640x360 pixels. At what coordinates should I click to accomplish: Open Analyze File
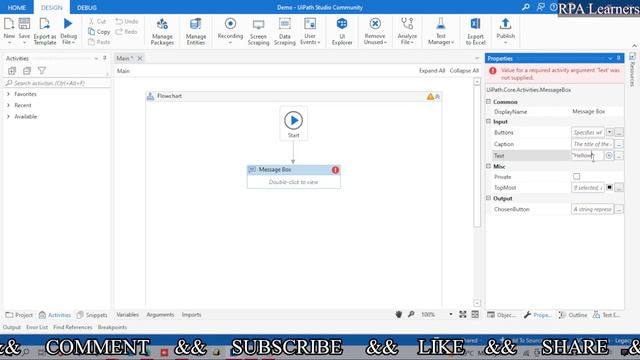coord(407,31)
